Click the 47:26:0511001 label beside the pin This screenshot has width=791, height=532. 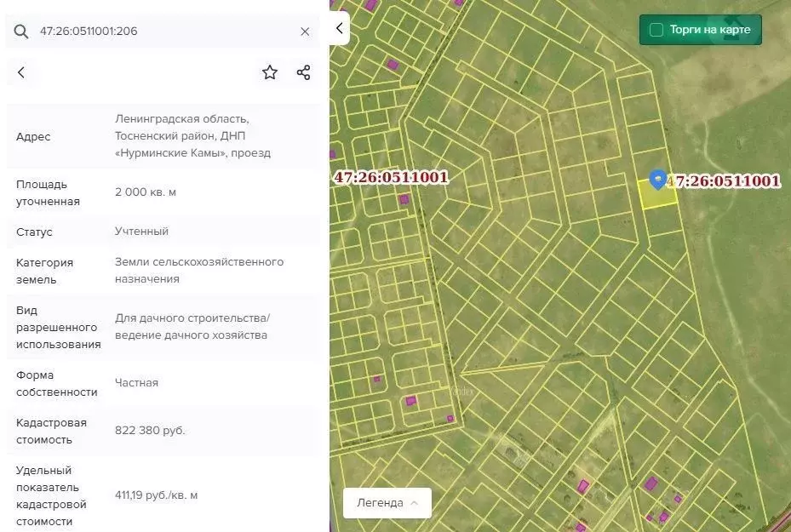point(724,180)
